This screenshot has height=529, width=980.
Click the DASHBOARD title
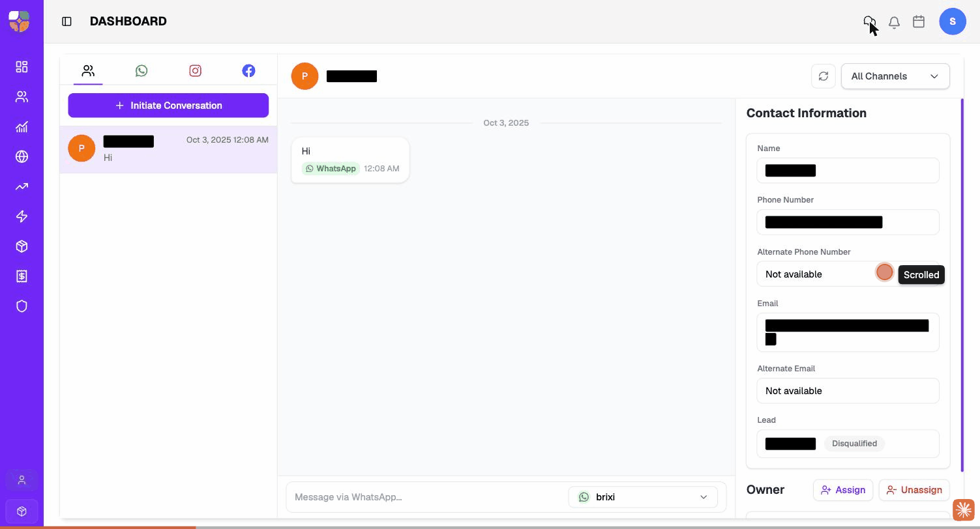pos(128,21)
